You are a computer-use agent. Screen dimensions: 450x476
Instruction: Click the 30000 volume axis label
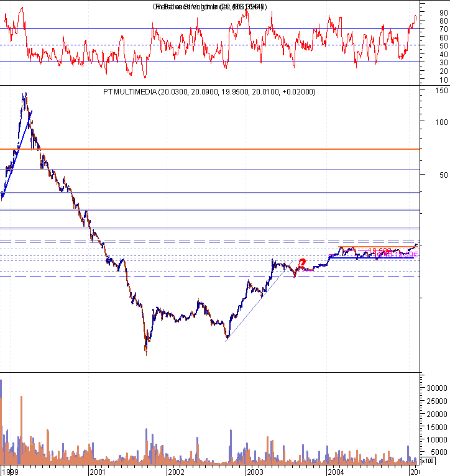[437, 388]
